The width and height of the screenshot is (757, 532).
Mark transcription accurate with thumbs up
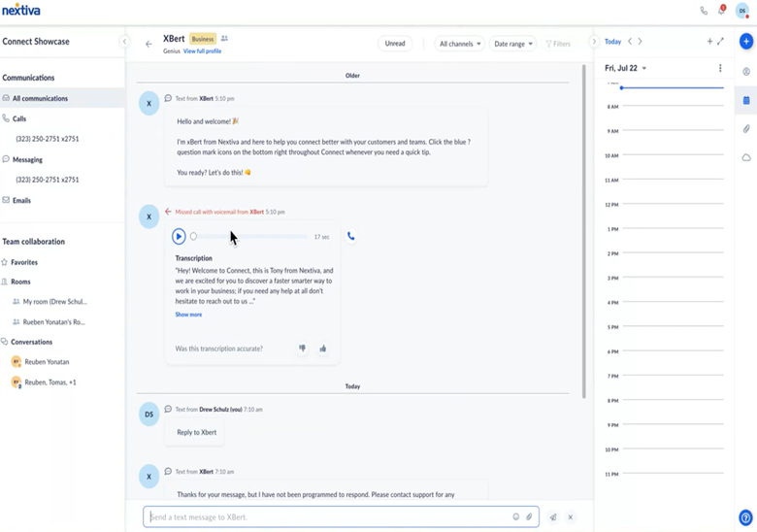(x=323, y=349)
